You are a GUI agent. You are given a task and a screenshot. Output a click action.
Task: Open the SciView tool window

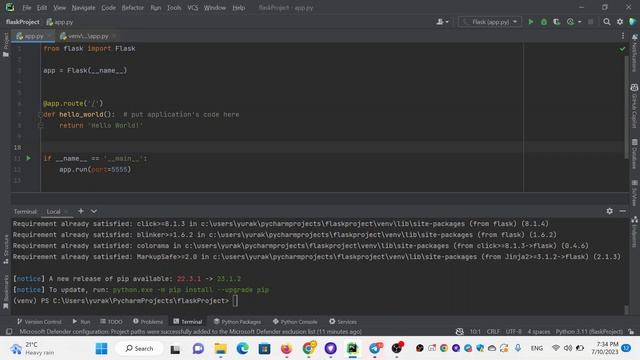pos(634,193)
